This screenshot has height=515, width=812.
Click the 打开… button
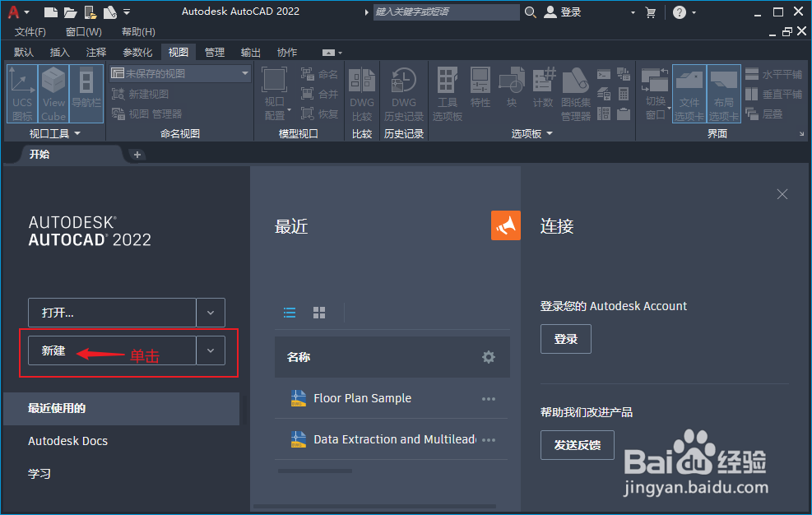pos(112,313)
